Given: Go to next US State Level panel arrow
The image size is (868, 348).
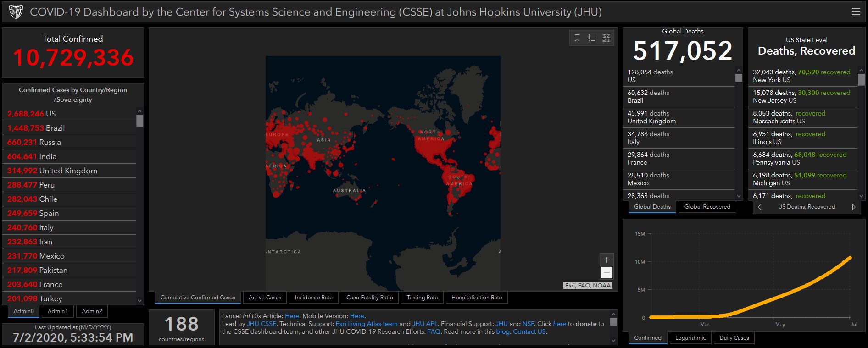Looking at the screenshot, I should click(x=853, y=207).
